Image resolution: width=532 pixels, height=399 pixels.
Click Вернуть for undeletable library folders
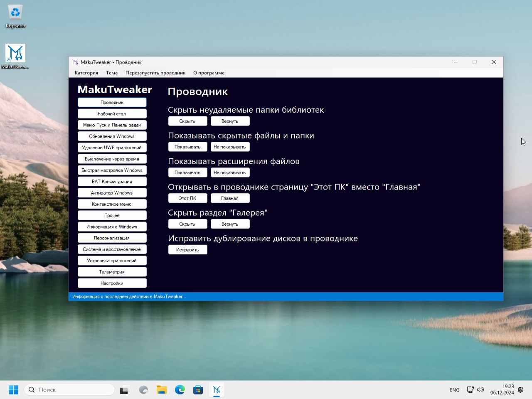[230, 121]
